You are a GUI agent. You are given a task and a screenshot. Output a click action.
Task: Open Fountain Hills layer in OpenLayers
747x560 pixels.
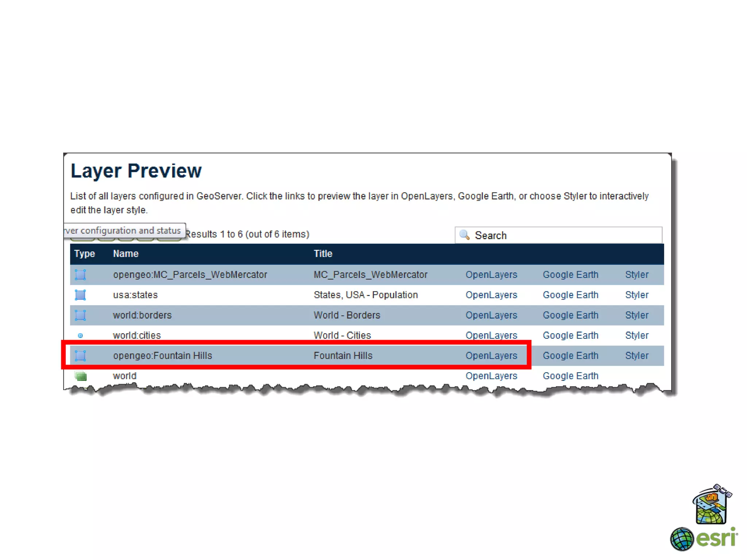(x=491, y=355)
